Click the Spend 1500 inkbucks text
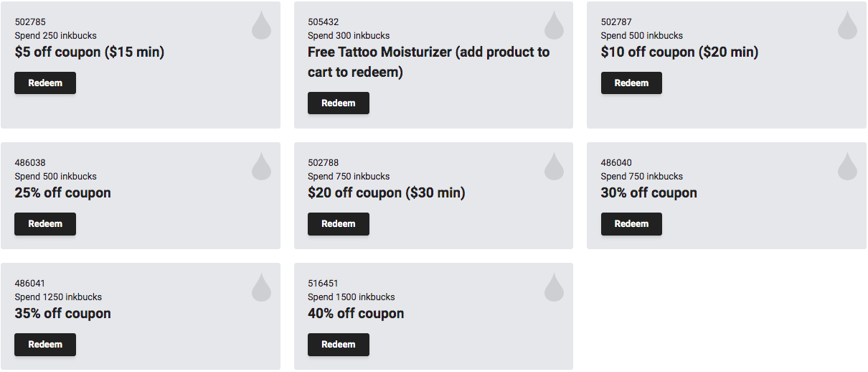Viewport: 868px width, 372px height. [352, 297]
